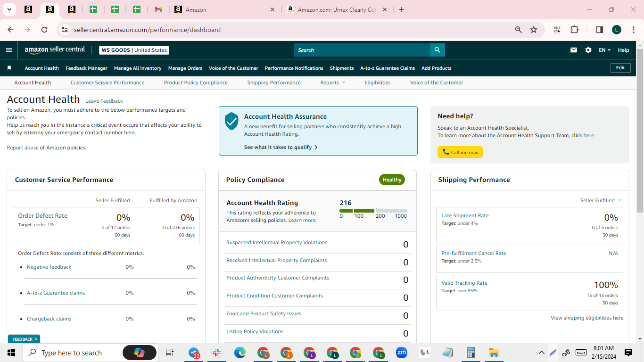The height and width of the screenshot is (362, 644).
Task: Open Manage All Inventory in the navigation
Action: (138, 68)
